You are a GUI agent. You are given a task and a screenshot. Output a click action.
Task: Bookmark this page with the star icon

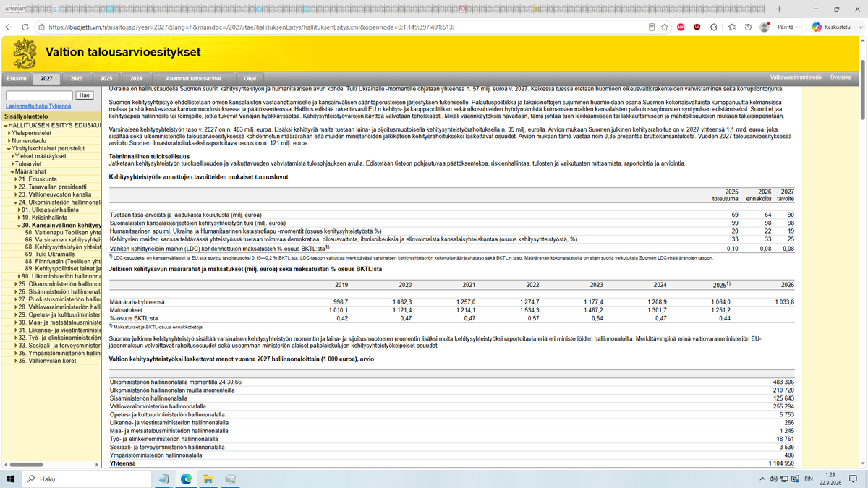pos(664,27)
